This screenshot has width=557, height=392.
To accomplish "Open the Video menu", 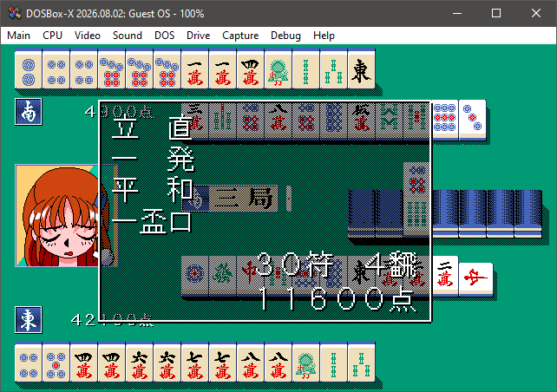I will [x=88, y=36].
